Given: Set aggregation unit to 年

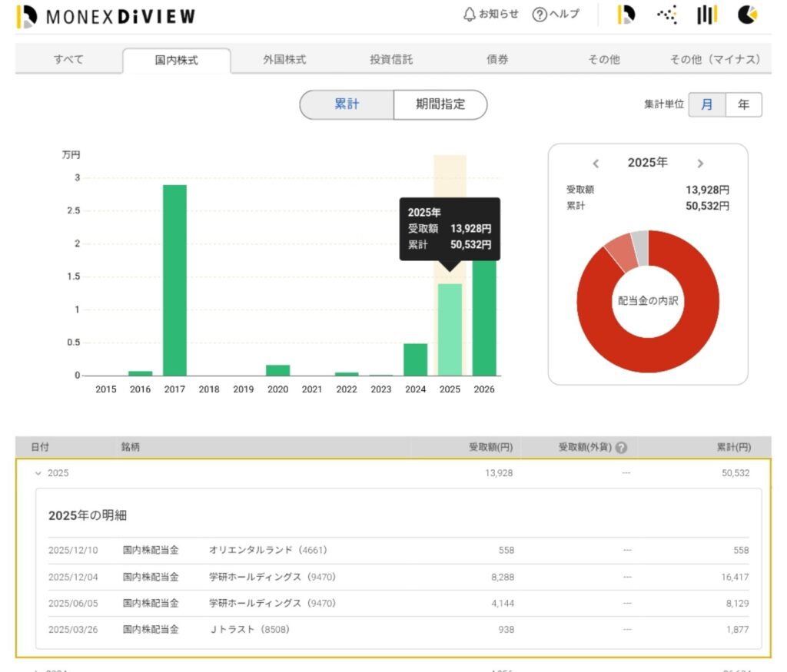Looking at the screenshot, I should pyautogui.click(x=743, y=104).
